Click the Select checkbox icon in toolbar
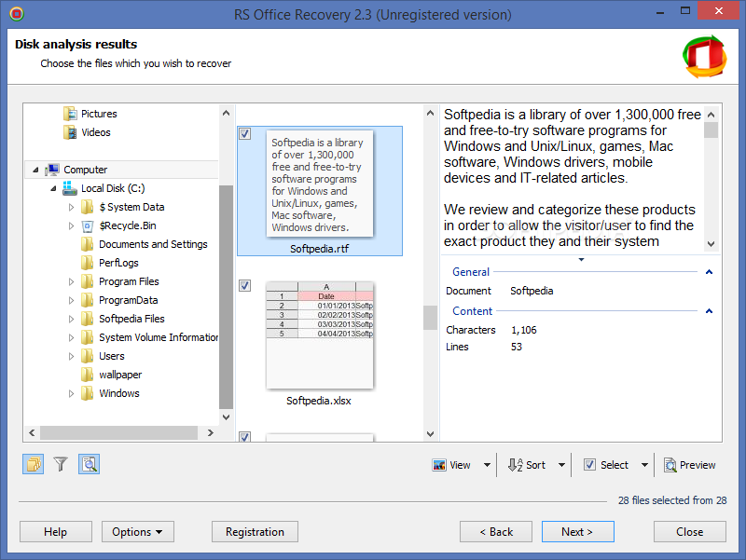This screenshot has width=746, height=560. click(589, 465)
